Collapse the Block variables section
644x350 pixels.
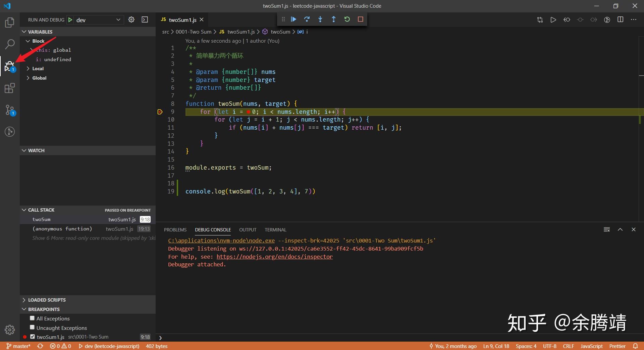click(28, 41)
